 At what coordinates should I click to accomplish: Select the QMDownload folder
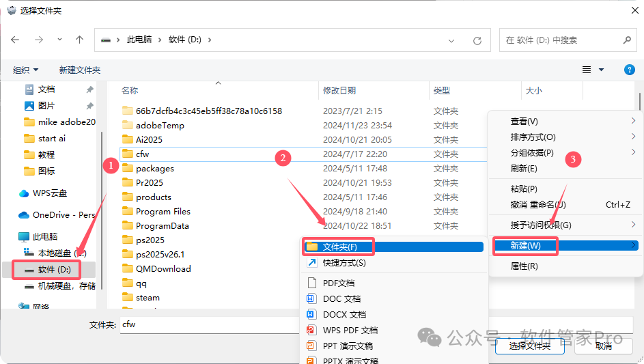pos(163,268)
